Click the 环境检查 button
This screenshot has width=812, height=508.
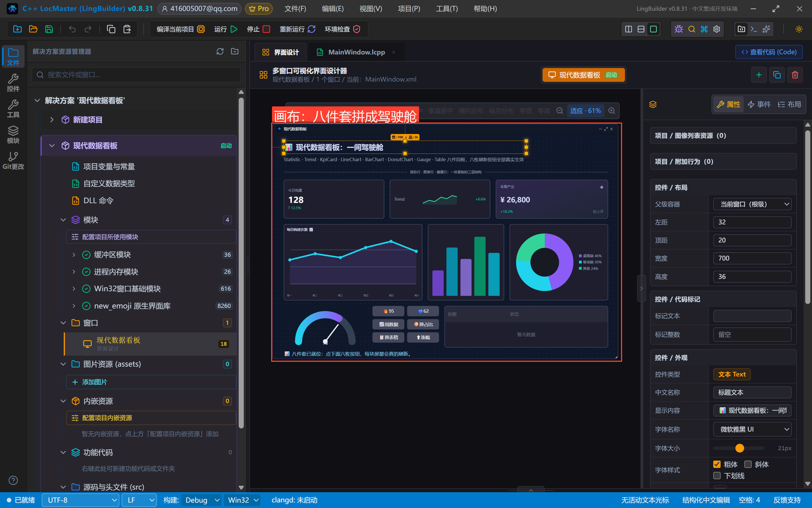(x=343, y=29)
